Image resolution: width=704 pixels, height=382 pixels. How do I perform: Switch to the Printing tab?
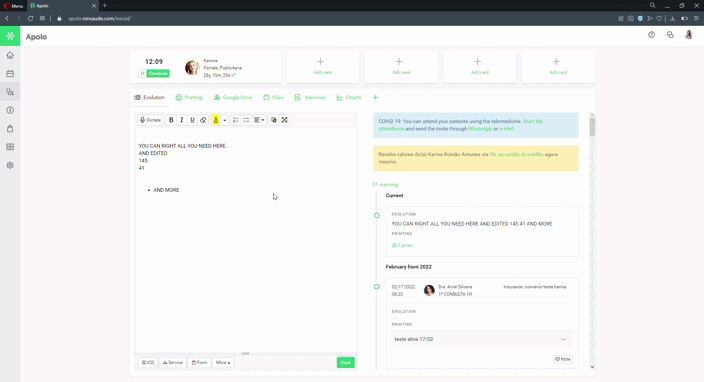[x=189, y=97]
